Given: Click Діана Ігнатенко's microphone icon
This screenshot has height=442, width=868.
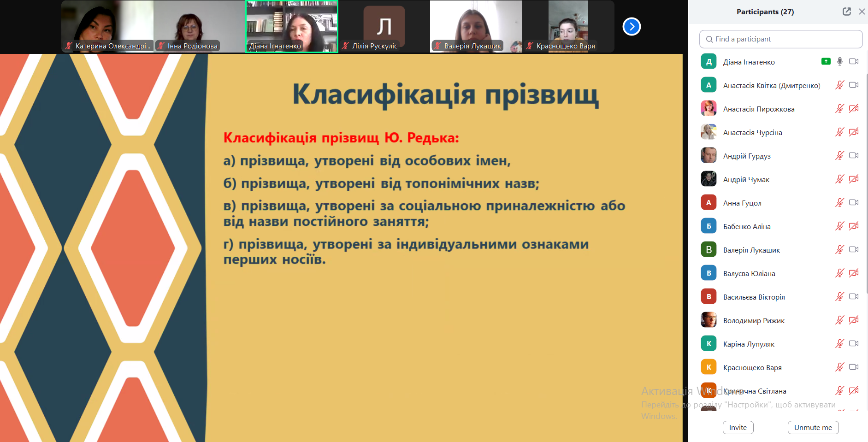Looking at the screenshot, I should [x=840, y=61].
